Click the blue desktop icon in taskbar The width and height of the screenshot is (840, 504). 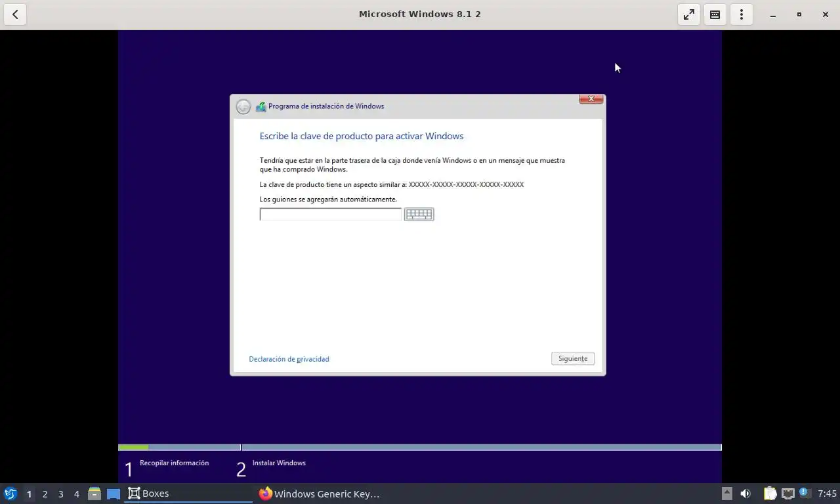114,493
